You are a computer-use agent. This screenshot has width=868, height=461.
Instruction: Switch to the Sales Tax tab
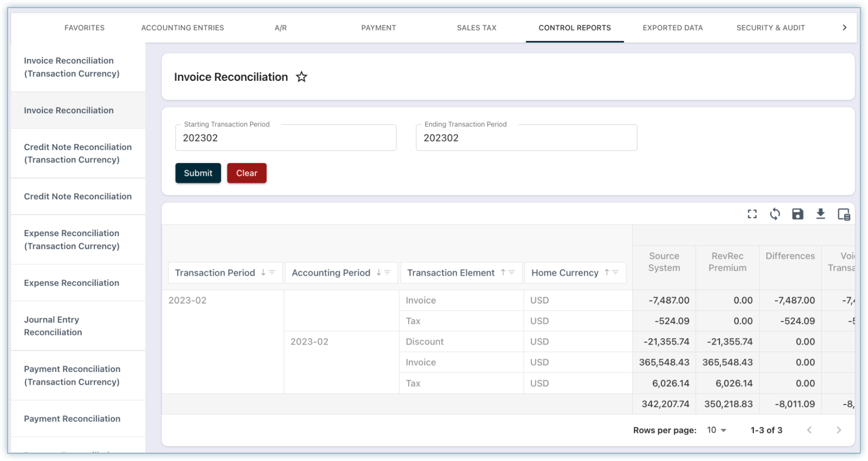tap(476, 28)
